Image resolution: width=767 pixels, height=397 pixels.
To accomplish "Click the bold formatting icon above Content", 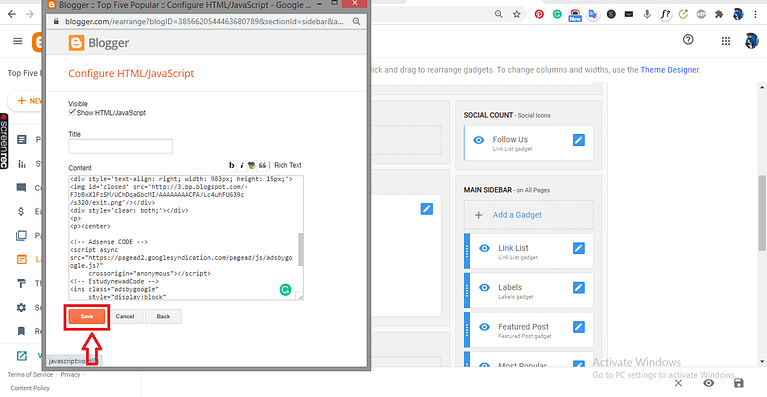I will click(232, 165).
